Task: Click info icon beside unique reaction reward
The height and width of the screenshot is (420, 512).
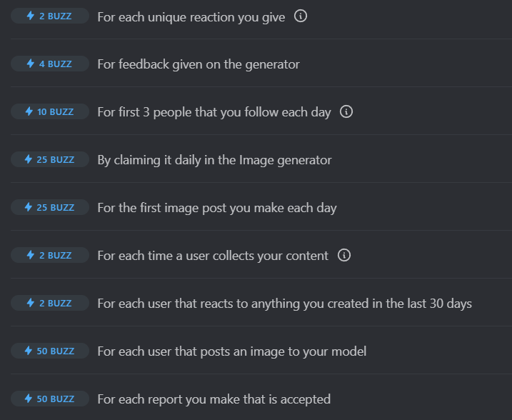Action: click(301, 16)
